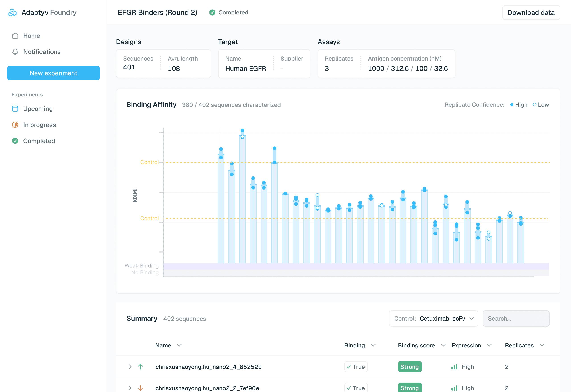
Task: Click the green up-arrow trend icon
Action: coord(141,367)
